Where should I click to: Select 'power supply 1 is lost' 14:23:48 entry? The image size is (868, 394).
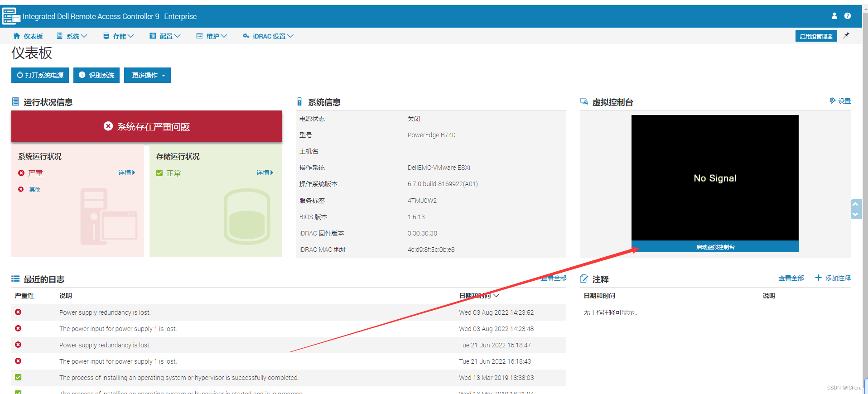point(118,329)
